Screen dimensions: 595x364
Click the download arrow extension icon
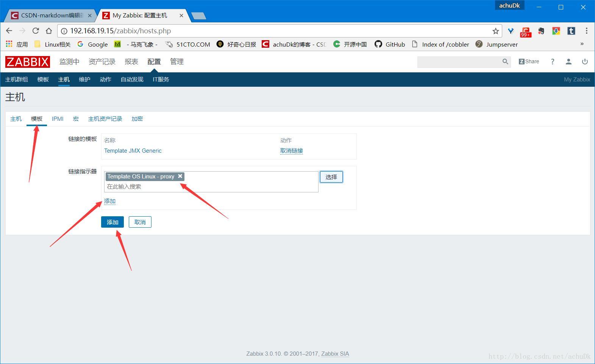click(556, 31)
